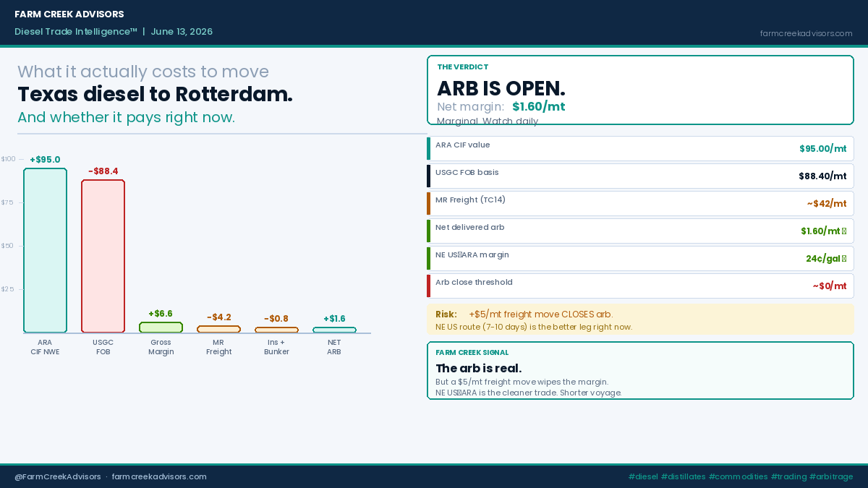Click And whether it pays right now
Viewport: 868px width, 488px height.
(x=126, y=117)
